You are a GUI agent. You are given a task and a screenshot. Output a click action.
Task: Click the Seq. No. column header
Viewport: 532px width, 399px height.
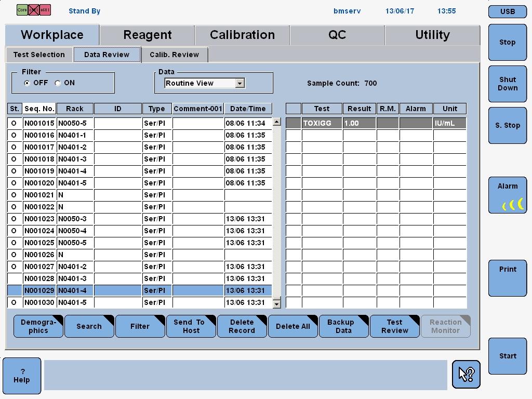coord(39,109)
